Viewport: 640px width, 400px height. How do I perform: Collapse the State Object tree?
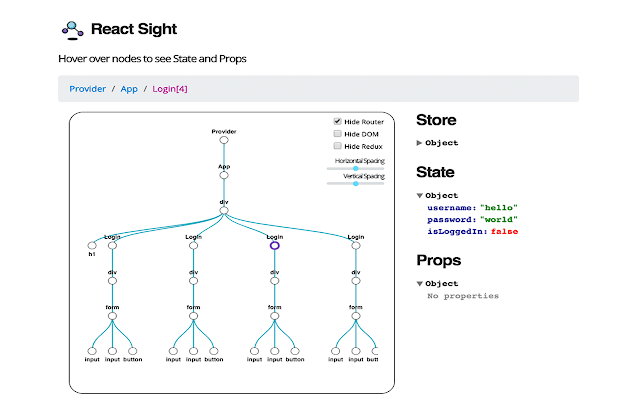(420, 195)
